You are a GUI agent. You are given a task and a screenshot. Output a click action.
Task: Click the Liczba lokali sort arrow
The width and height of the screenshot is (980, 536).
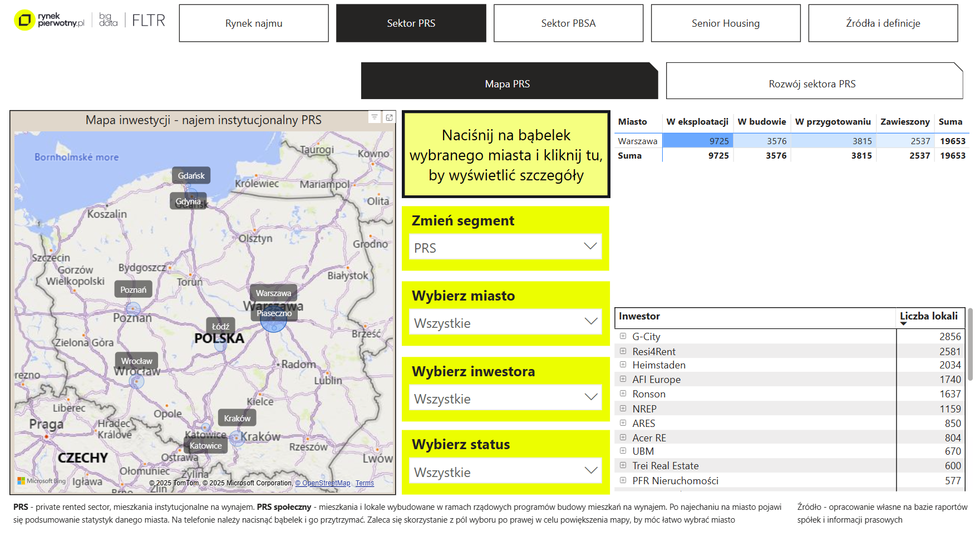tap(903, 324)
